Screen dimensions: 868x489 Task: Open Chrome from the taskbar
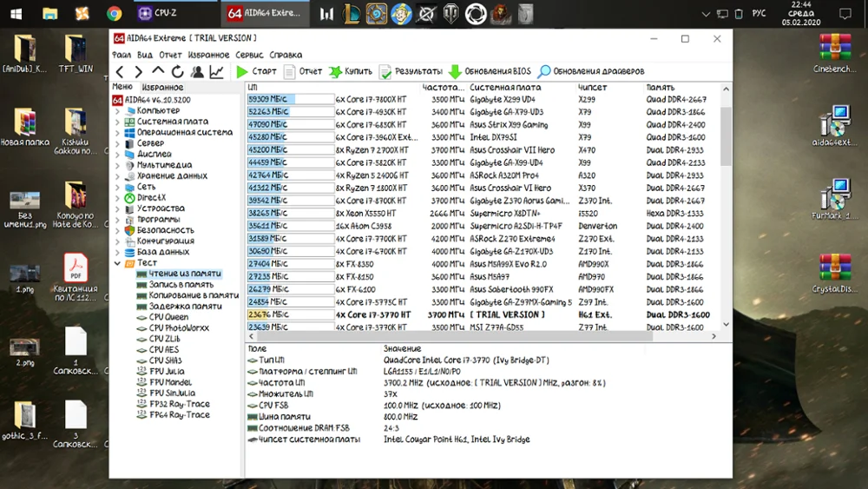click(x=114, y=13)
